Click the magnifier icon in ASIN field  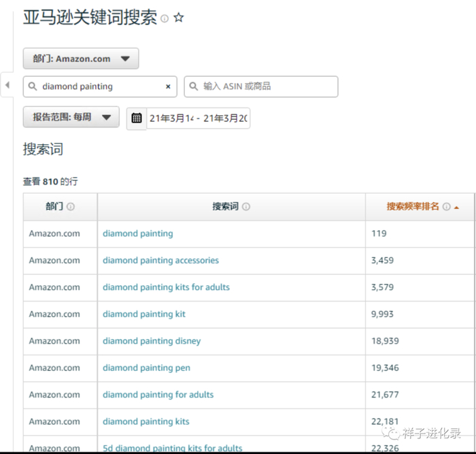[193, 86]
